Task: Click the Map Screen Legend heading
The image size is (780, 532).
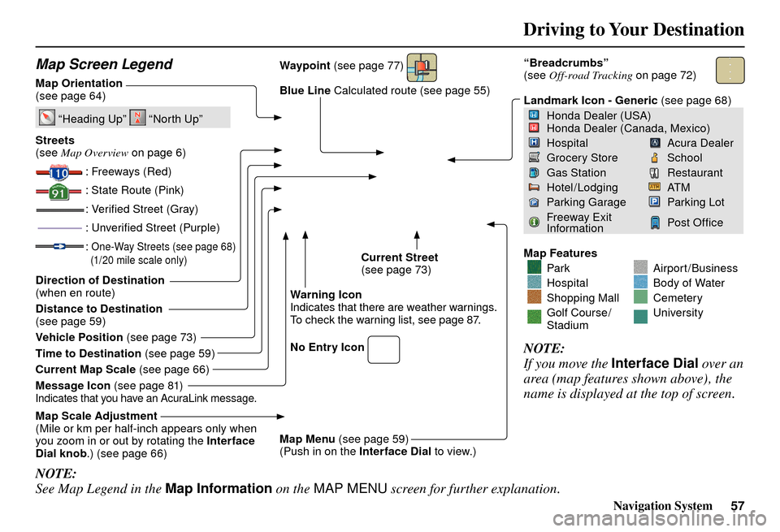Action: pos(105,64)
